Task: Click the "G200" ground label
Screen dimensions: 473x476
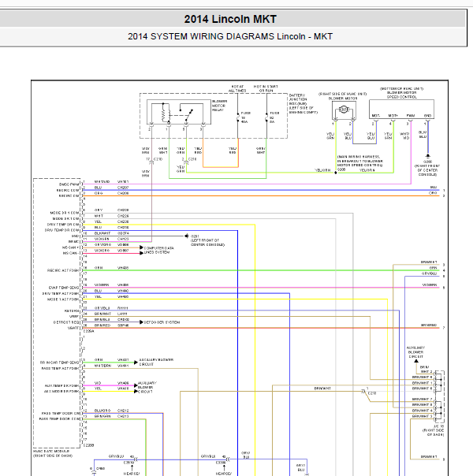Action: click(427, 162)
